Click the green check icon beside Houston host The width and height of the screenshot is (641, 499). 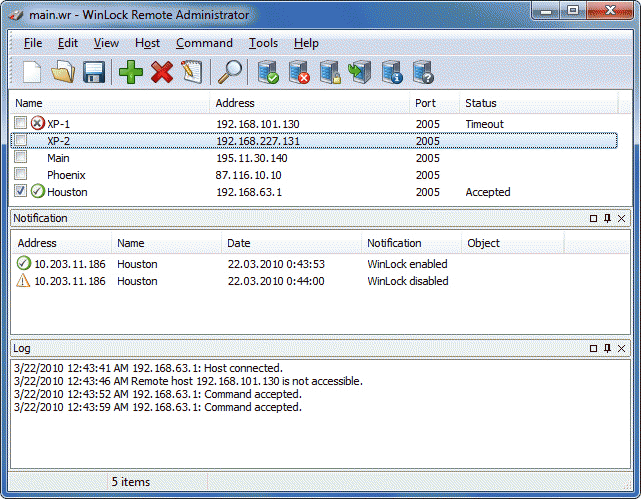[38, 191]
